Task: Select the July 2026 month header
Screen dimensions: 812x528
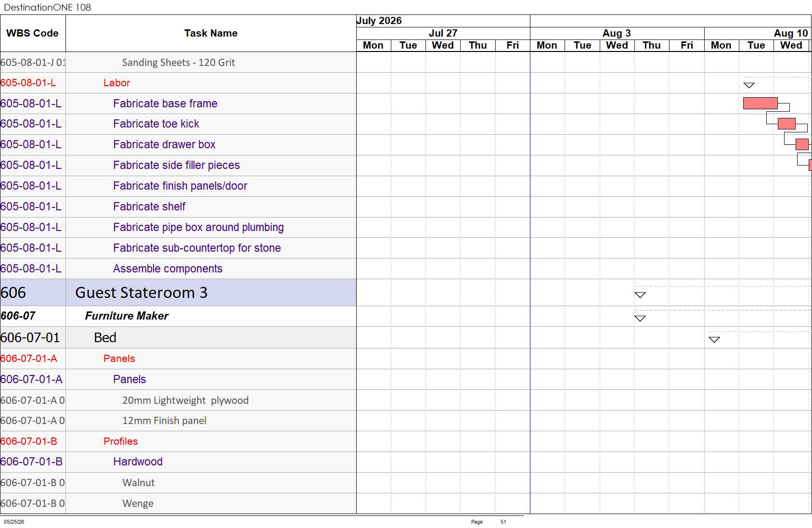Action: coord(443,21)
